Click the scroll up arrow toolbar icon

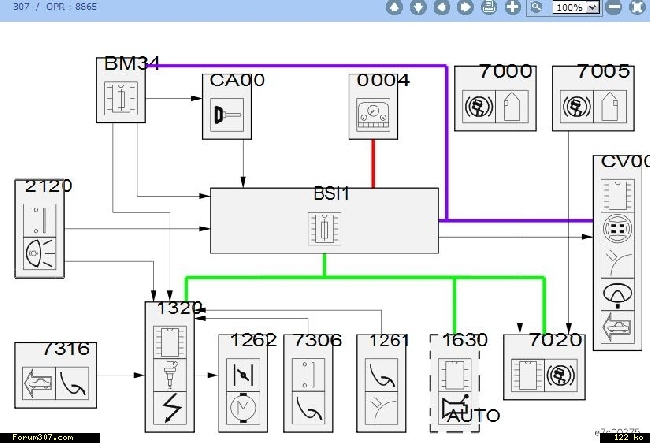(x=394, y=7)
